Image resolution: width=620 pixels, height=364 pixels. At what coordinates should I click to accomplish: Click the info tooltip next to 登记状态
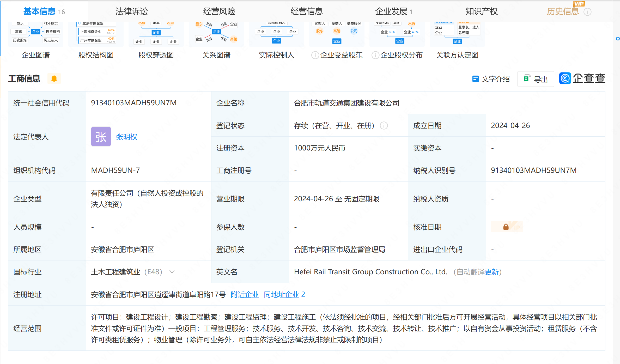pos(384,126)
